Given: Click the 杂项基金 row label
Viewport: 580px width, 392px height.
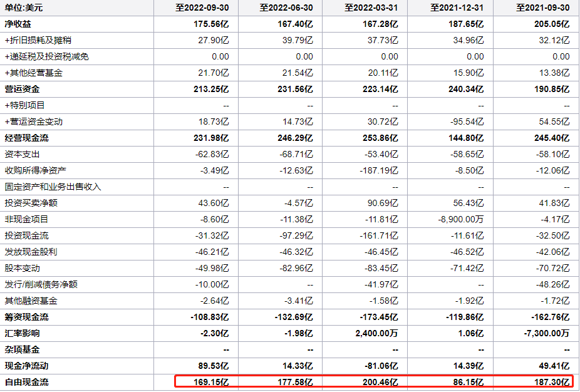Looking at the screenshot, I should (x=22, y=349).
